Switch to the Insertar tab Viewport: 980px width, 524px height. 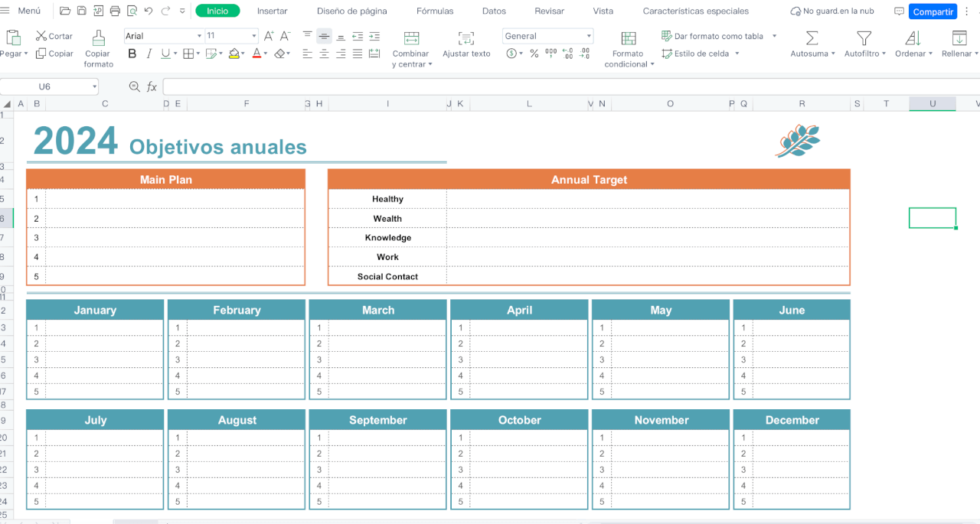(272, 11)
